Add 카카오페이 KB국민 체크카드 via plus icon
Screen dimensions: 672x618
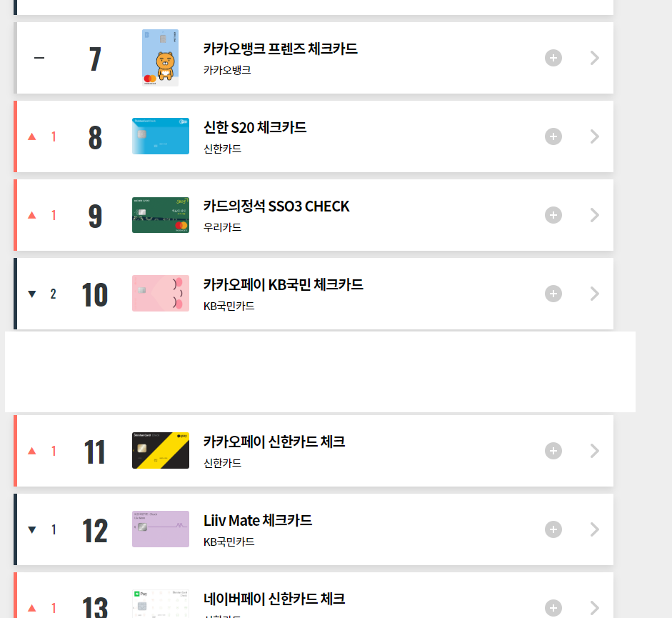[553, 294]
